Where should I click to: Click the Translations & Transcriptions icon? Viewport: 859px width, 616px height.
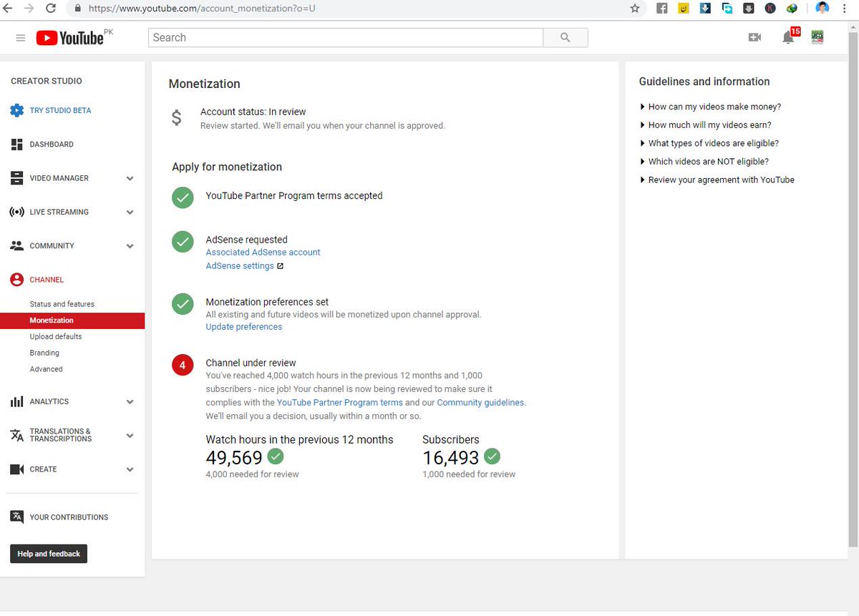tap(16, 435)
